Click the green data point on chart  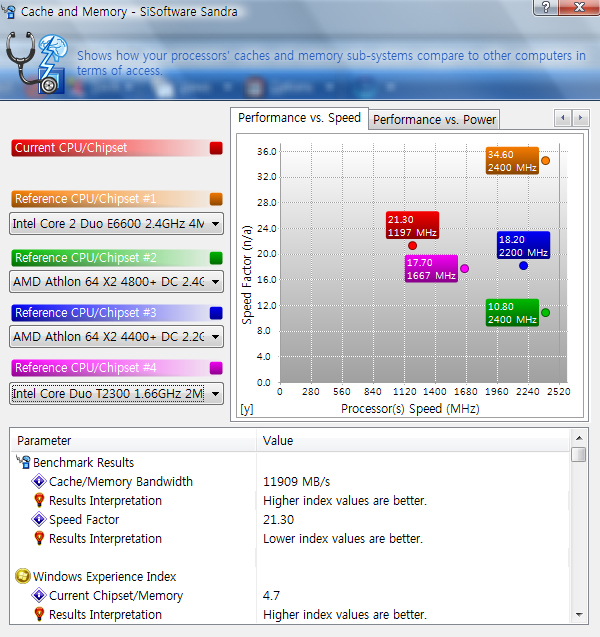tap(546, 313)
